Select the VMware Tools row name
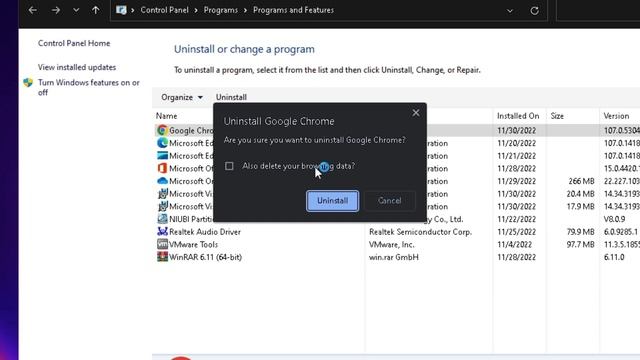 tap(193, 244)
